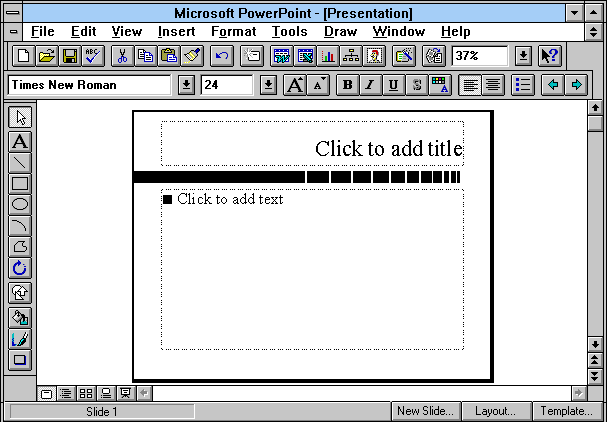Click the Fill Color paint bucket
The height and width of the screenshot is (422, 607).
pos(19,317)
